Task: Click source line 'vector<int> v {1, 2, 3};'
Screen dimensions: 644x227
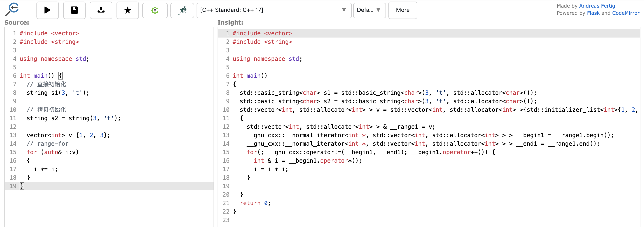Action: 68,135
